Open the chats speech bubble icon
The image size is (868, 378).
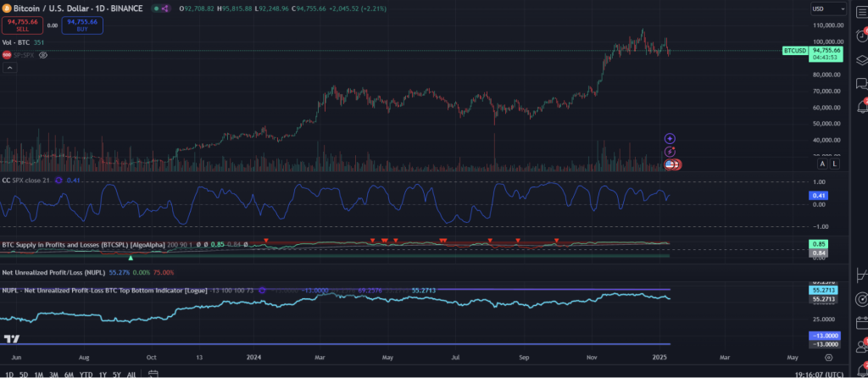point(861,83)
